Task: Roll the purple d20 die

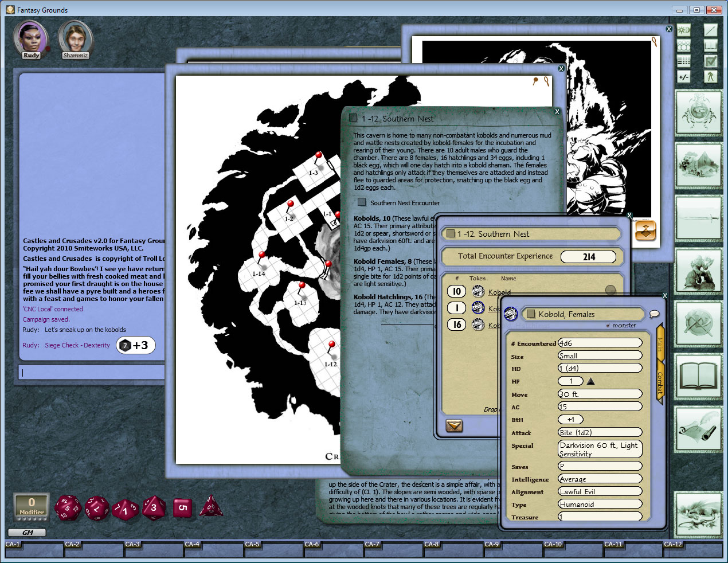Action: click(x=68, y=507)
